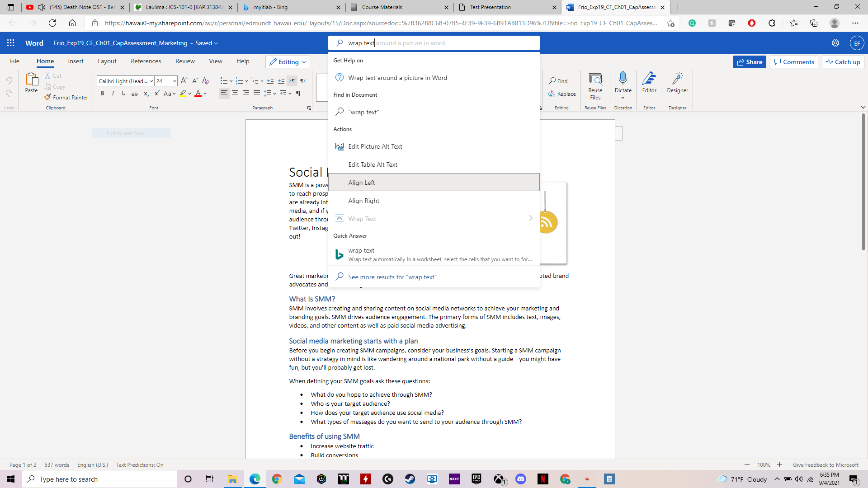Click 'Wrap text around a picture in Word'
Image resolution: width=868 pixels, height=488 pixels.
(398, 77)
